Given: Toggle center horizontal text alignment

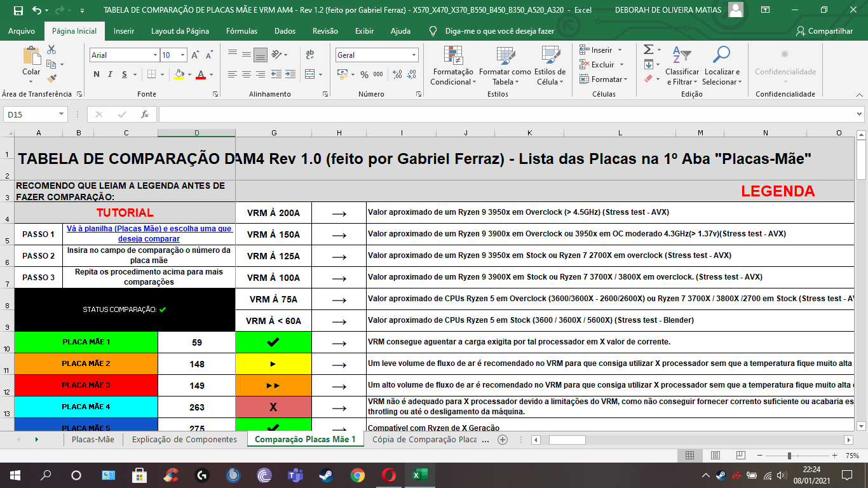Looking at the screenshot, I should 247,74.
